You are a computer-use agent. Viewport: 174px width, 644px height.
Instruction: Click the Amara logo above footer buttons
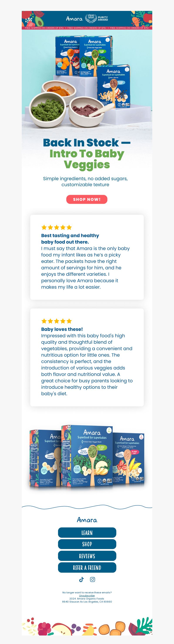pyautogui.click(x=87, y=520)
